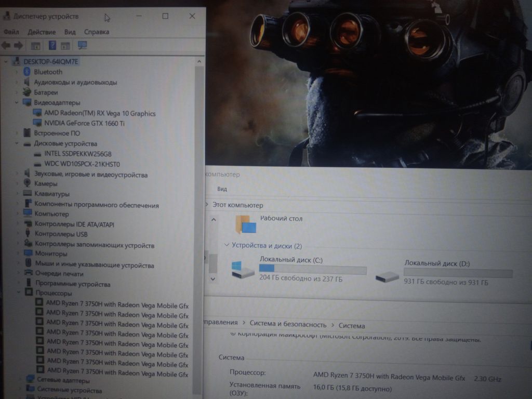Screen dimensions: 532x399
Task: Open Система и безопасность breadcrumb link
Action: pyautogui.click(x=288, y=324)
